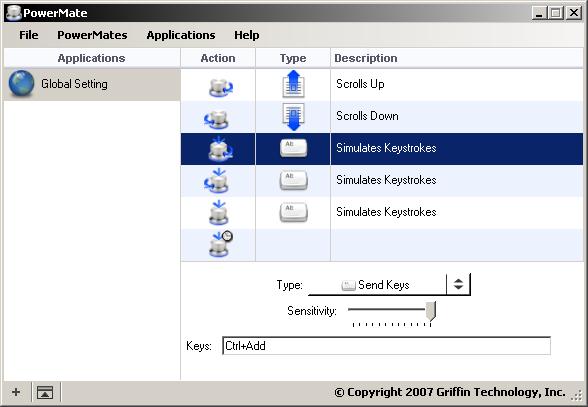Select Global Setting in applications list

click(92, 84)
